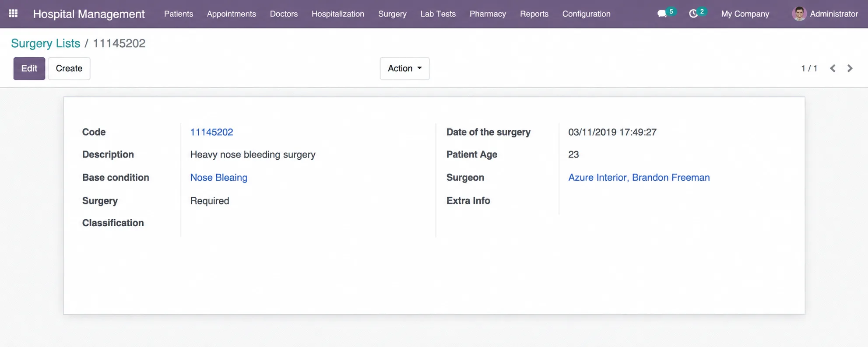The image size is (868, 347).
Task: Open the conversations chat icon
Action: pos(662,14)
